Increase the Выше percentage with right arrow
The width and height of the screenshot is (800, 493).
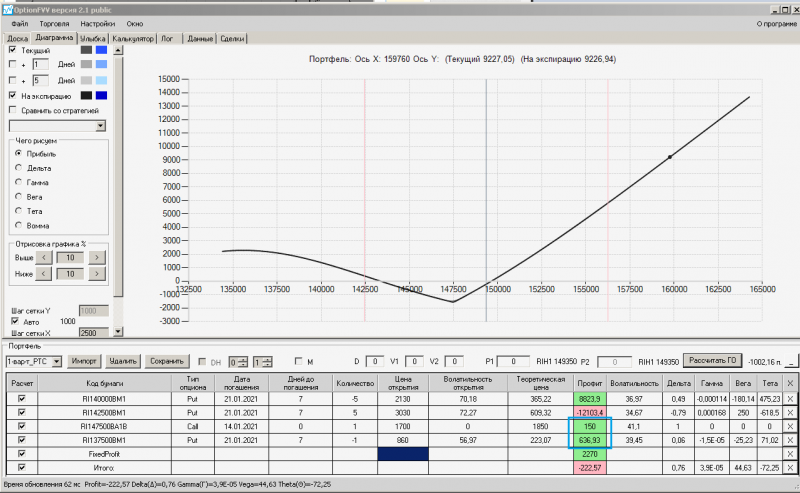click(97, 258)
